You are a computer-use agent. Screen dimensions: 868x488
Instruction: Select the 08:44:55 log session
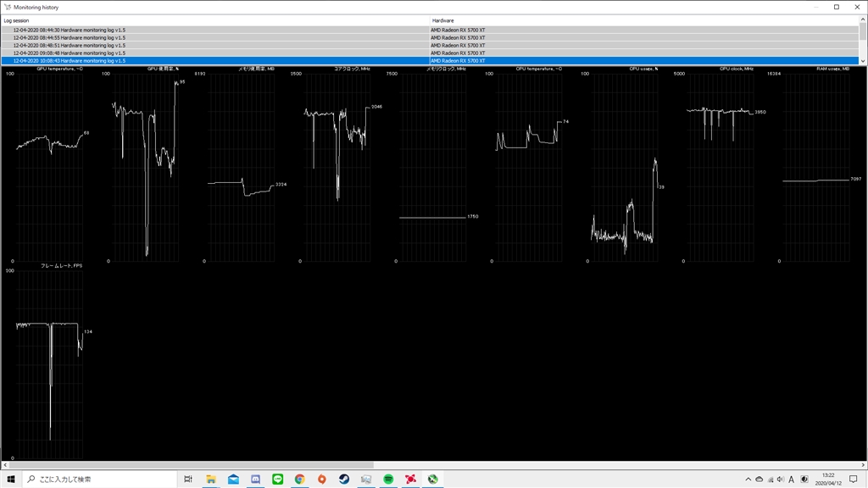430,37
